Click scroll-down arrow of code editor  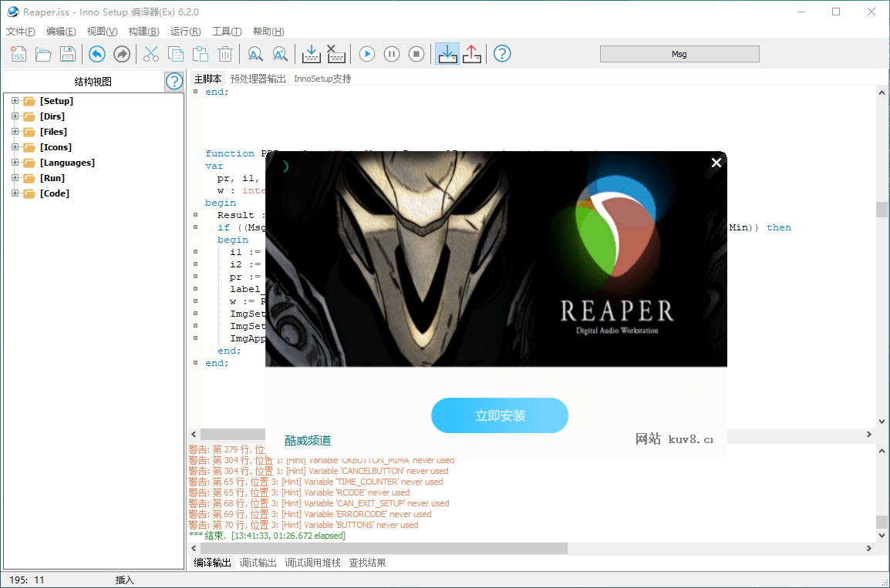[882, 422]
